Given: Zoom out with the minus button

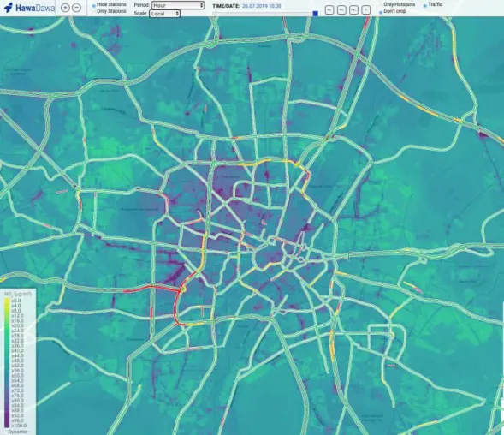Looking at the screenshot, I should (76, 8).
